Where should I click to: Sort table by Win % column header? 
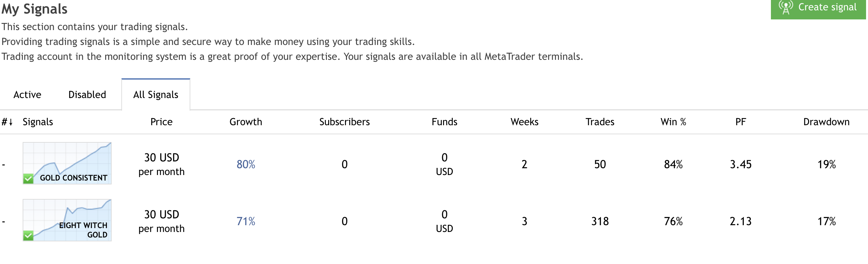point(673,122)
